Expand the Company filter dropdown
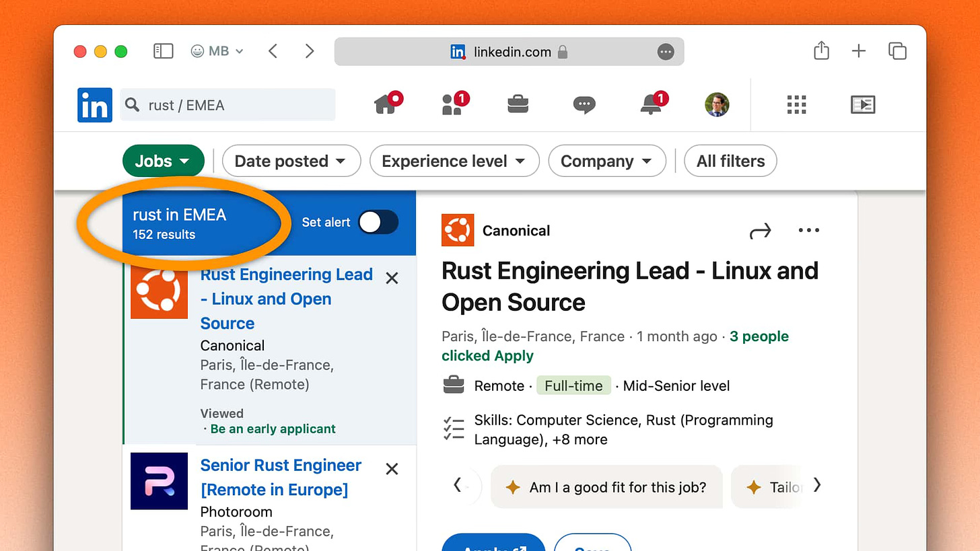The image size is (980, 551). click(x=607, y=161)
